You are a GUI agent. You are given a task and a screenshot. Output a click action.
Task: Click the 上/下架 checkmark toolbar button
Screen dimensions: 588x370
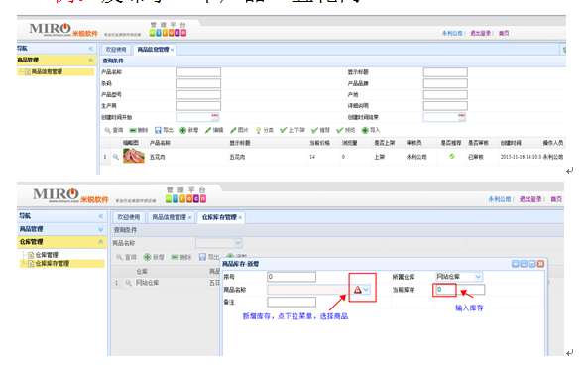pos(293,130)
